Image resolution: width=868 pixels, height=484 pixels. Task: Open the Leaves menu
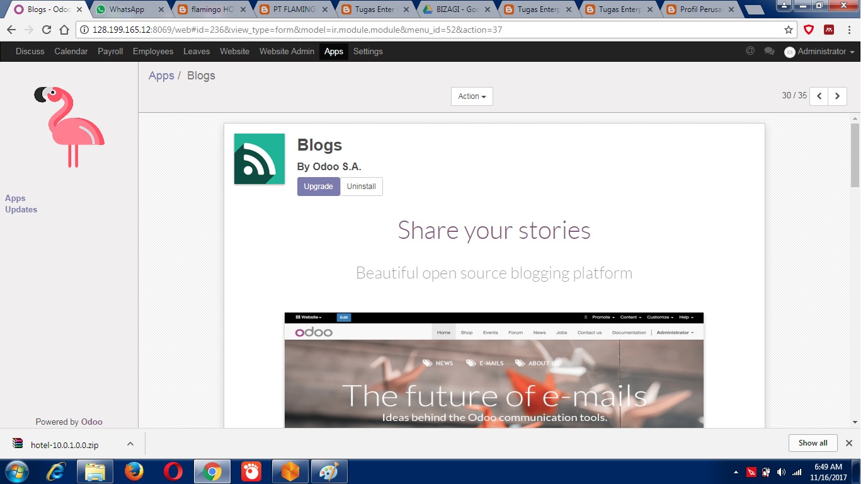pyautogui.click(x=197, y=51)
